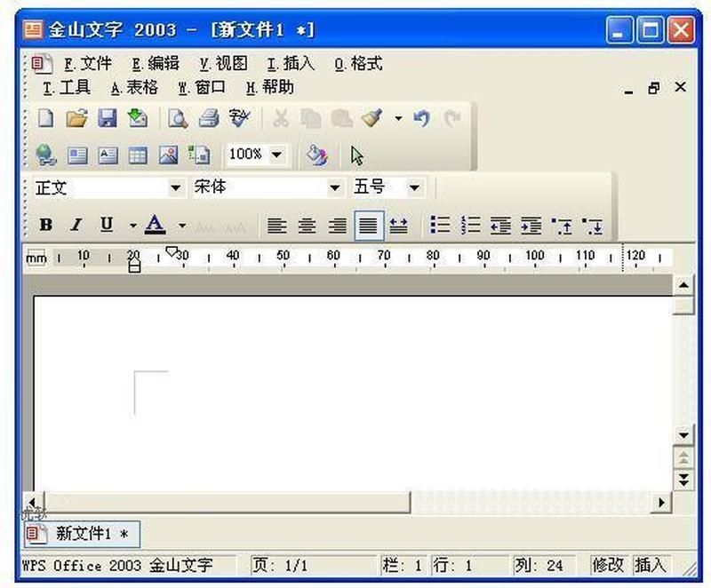
Task: Click the Cut scissors icon
Action: click(281, 119)
